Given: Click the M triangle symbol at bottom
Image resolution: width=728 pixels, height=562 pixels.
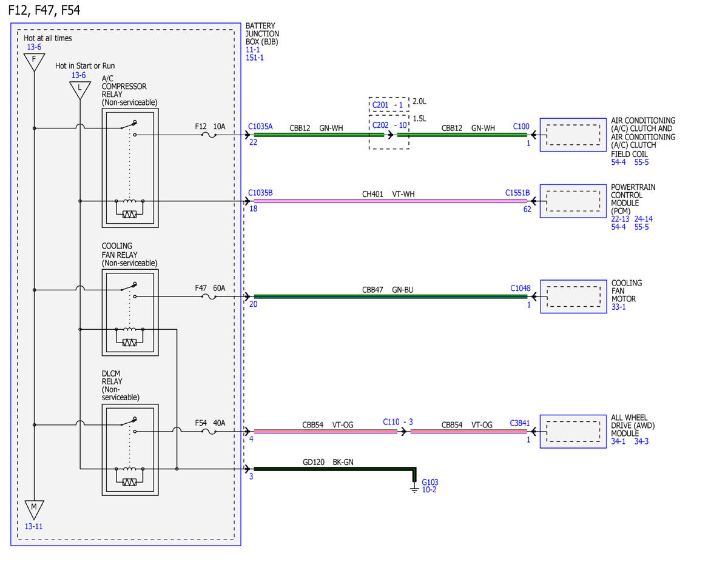Looking at the screenshot, I should pyautogui.click(x=34, y=509).
